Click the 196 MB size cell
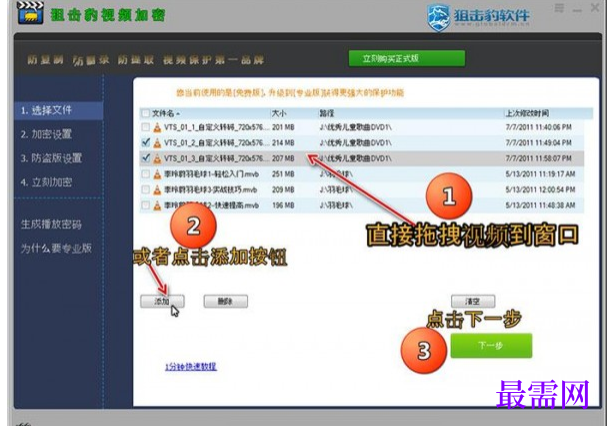Screen dimensions: 608x426 pyautogui.click(x=283, y=205)
